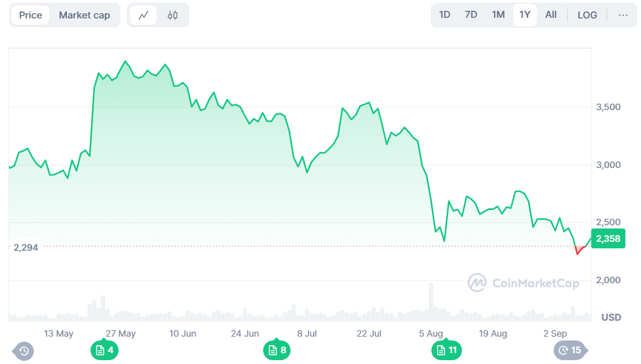Toggle the LOG scale option
641x364 pixels.
pos(587,15)
